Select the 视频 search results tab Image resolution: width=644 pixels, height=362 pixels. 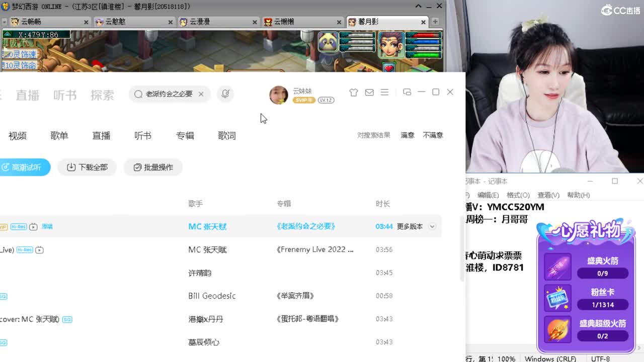tap(18, 136)
